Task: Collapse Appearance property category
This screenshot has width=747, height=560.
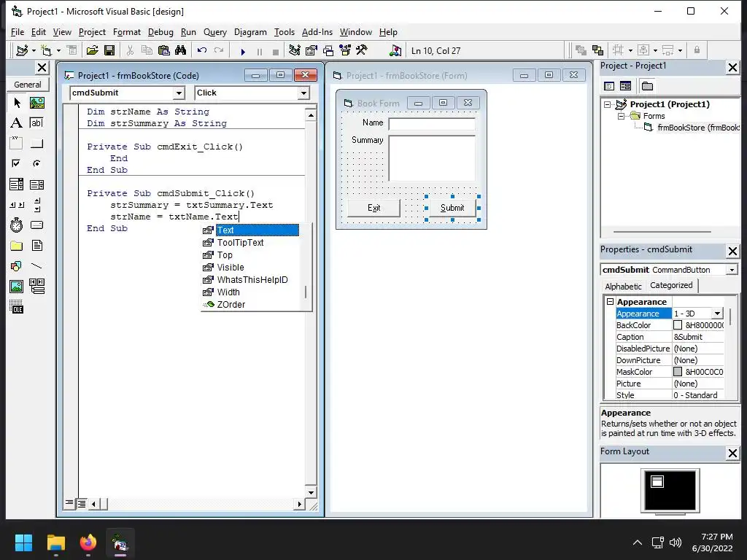Action: pyautogui.click(x=610, y=301)
